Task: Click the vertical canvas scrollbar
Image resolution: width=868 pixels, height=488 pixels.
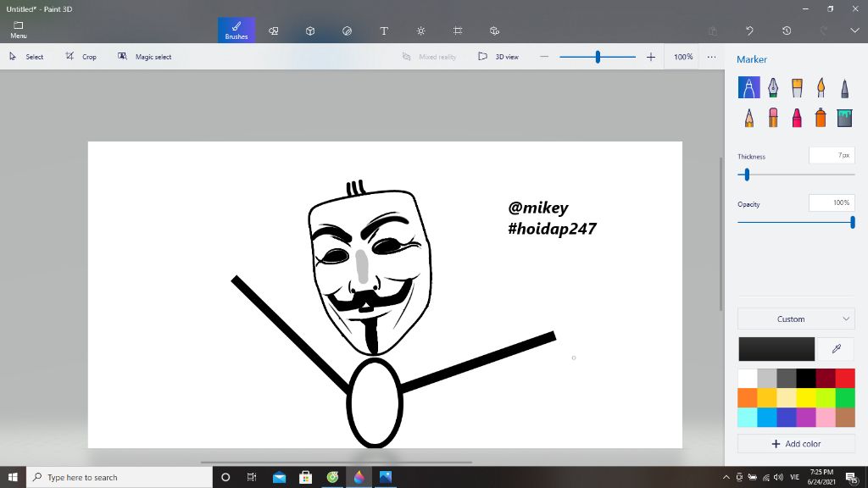Action: pyautogui.click(x=721, y=234)
